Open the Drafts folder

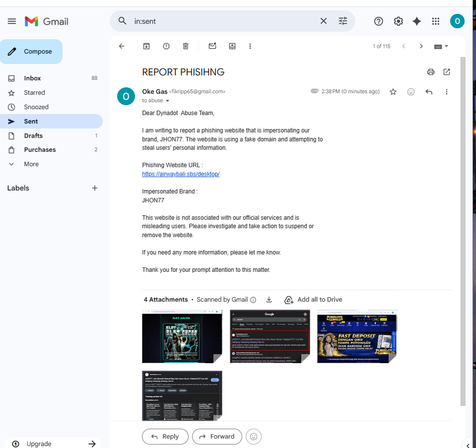click(51, 135)
